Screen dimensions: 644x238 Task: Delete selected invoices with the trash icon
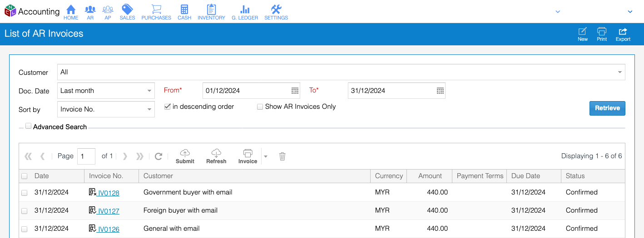click(x=282, y=156)
